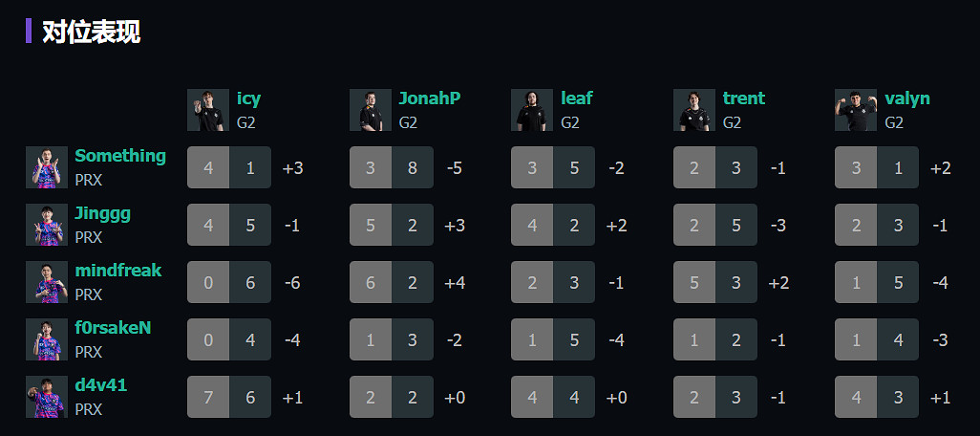The height and width of the screenshot is (436, 980).
Task: Select d4v41 versus valyn matchup cell
Action: pyautogui.click(x=877, y=397)
